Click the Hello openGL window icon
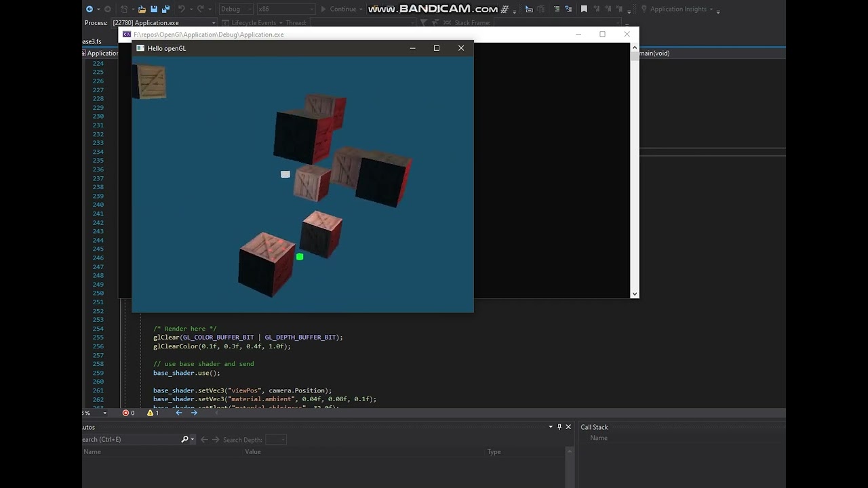This screenshot has width=868, height=488. [140, 48]
